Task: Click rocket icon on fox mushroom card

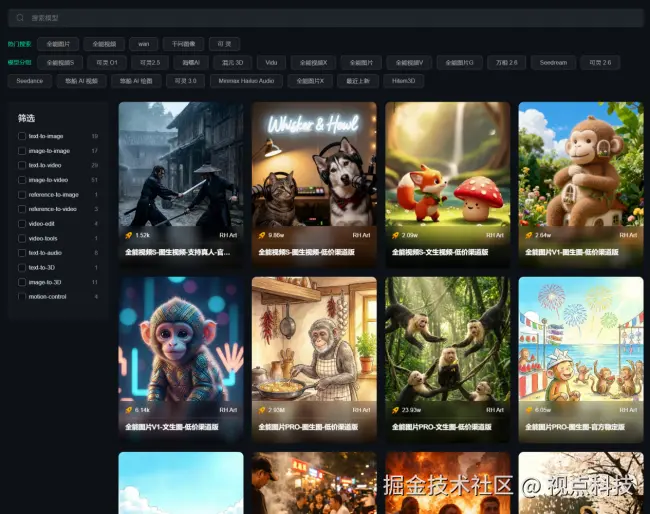Action: [395, 235]
